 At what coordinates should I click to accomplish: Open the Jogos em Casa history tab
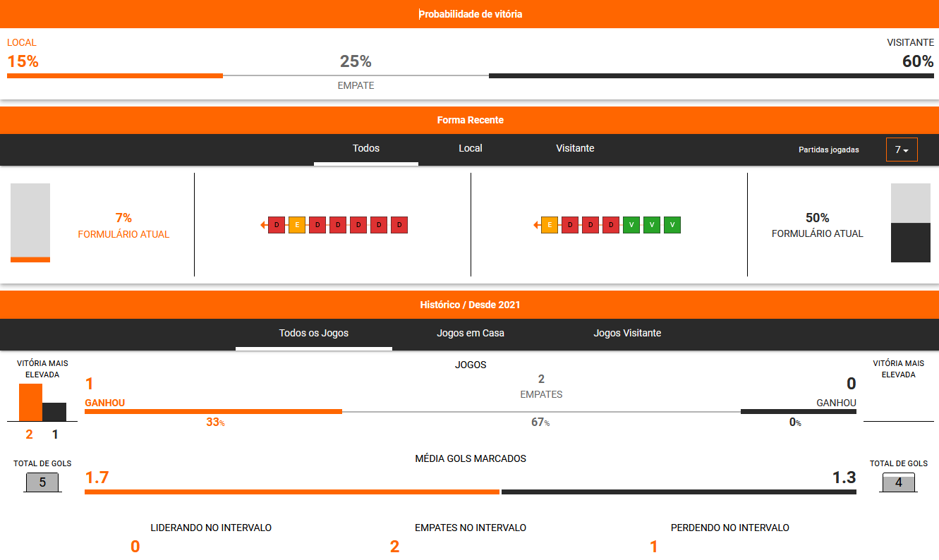(x=471, y=333)
